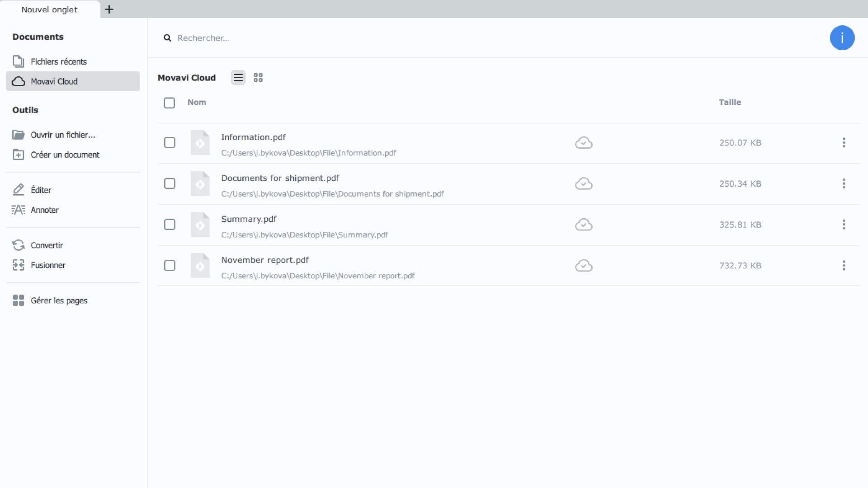Click the Information.pdf file thumbnail icon
This screenshot has height=488, width=868.
pyautogui.click(x=200, y=143)
